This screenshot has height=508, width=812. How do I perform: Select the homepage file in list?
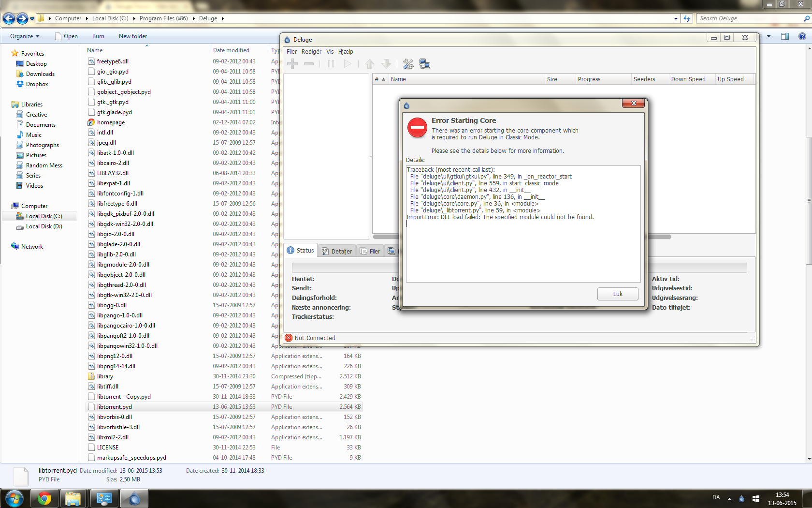pyautogui.click(x=111, y=122)
